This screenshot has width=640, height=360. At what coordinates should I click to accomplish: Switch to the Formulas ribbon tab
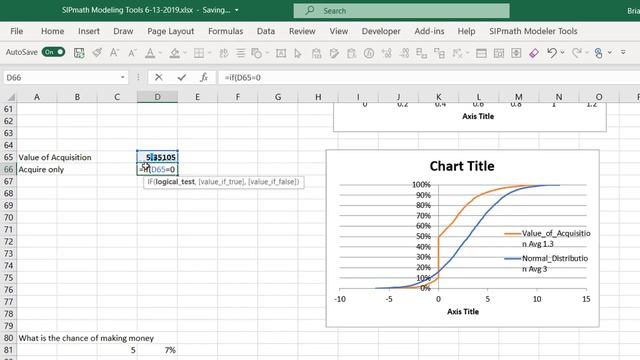click(x=226, y=31)
